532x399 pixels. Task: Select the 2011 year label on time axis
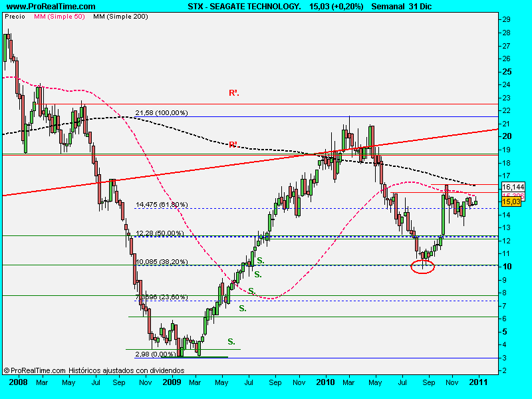(x=478, y=382)
